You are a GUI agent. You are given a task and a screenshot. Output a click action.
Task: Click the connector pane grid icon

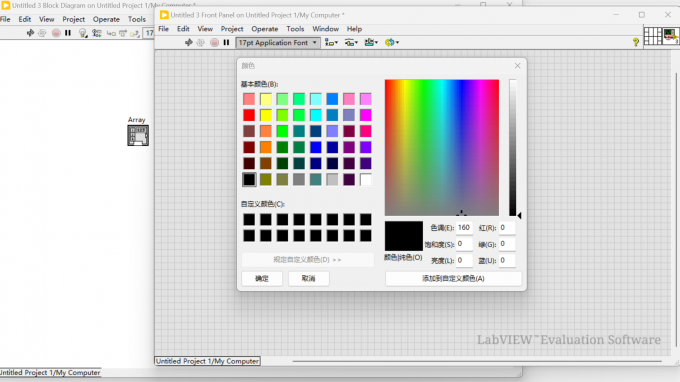(x=653, y=36)
